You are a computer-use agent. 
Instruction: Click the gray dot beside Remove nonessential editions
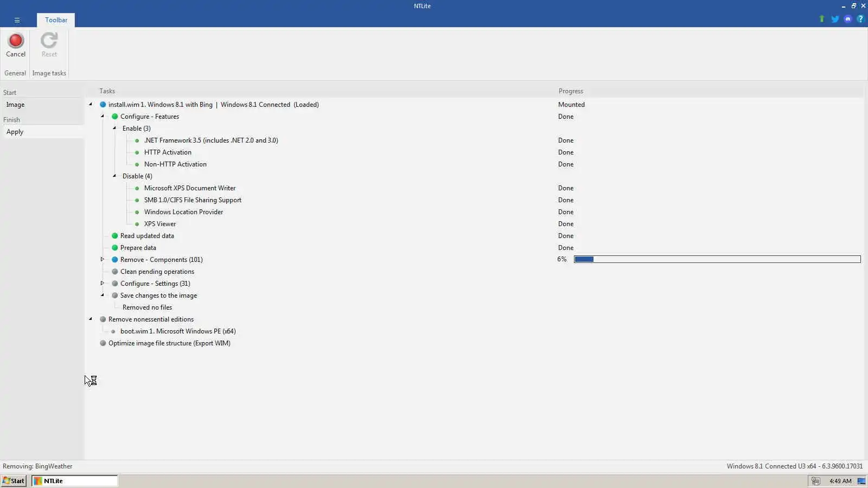point(103,319)
